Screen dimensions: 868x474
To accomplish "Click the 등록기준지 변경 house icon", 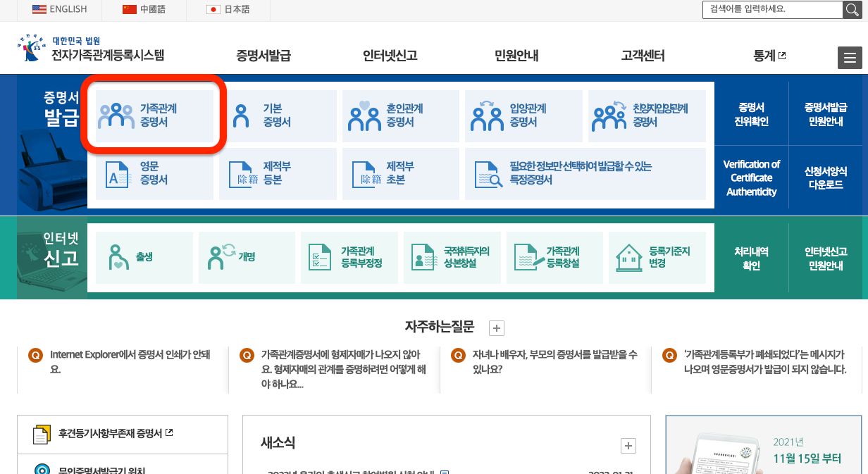I will [x=629, y=257].
